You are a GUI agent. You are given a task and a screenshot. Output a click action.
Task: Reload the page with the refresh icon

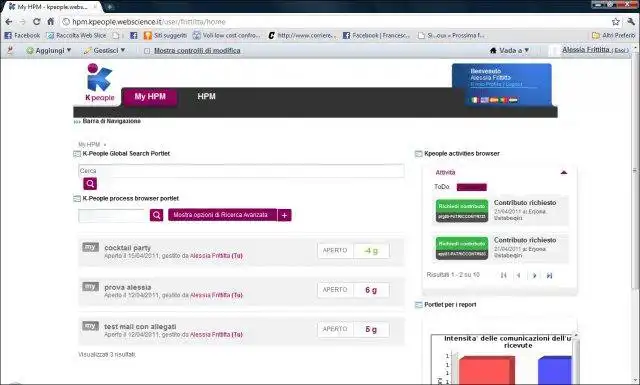coord(37,22)
